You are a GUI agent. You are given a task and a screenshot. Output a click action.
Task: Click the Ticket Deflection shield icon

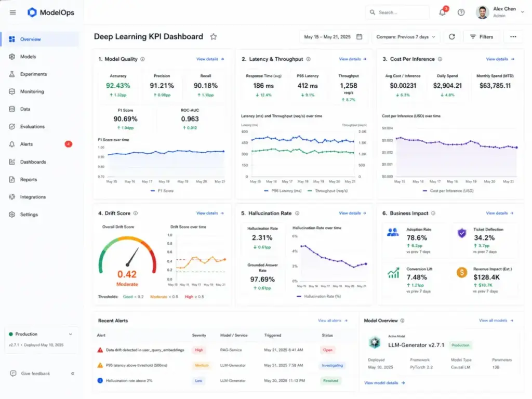(x=462, y=233)
